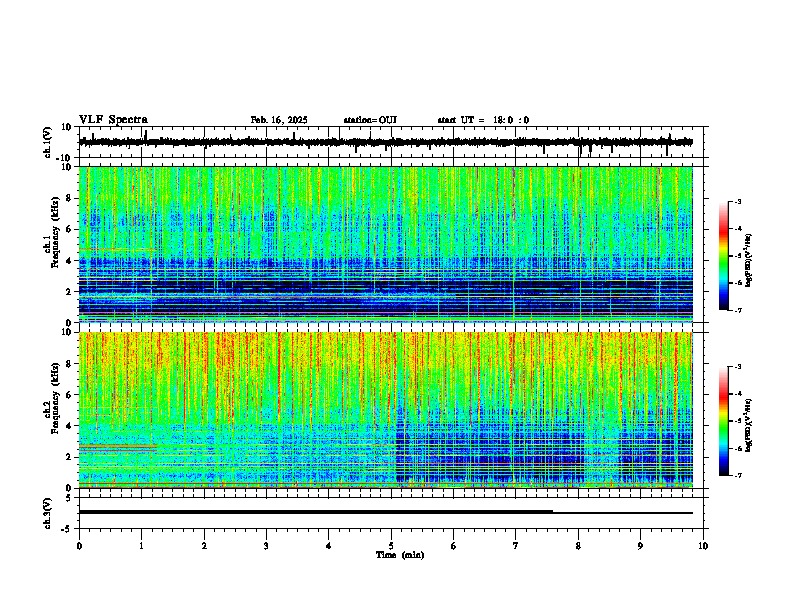Click time axis tick label "6"
Viewport: 792px width, 612px height.
[x=454, y=546]
